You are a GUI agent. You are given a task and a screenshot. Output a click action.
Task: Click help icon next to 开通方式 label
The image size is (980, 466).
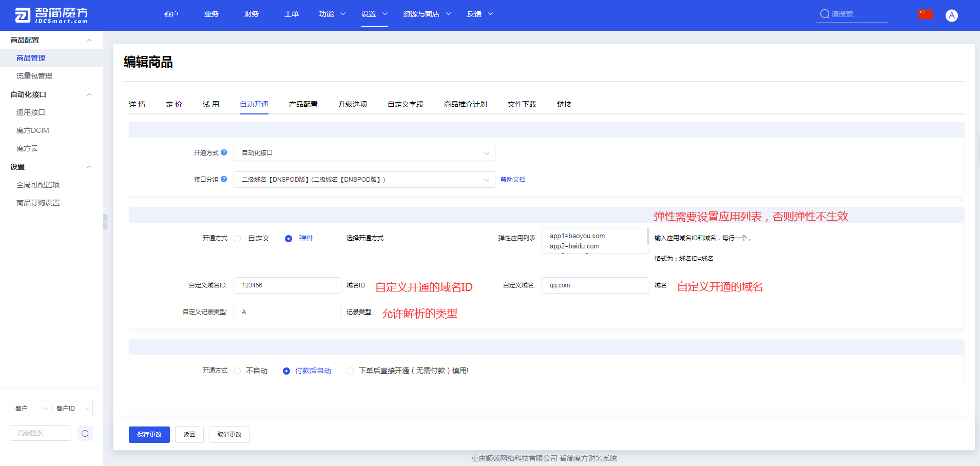[x=224, y=152]
